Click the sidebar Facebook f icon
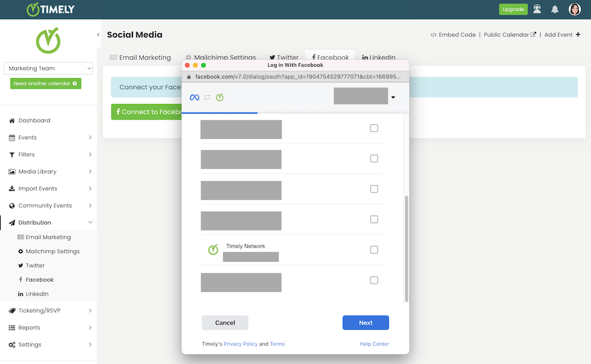This screenshot has width=591, height=364. pos(21,279)
